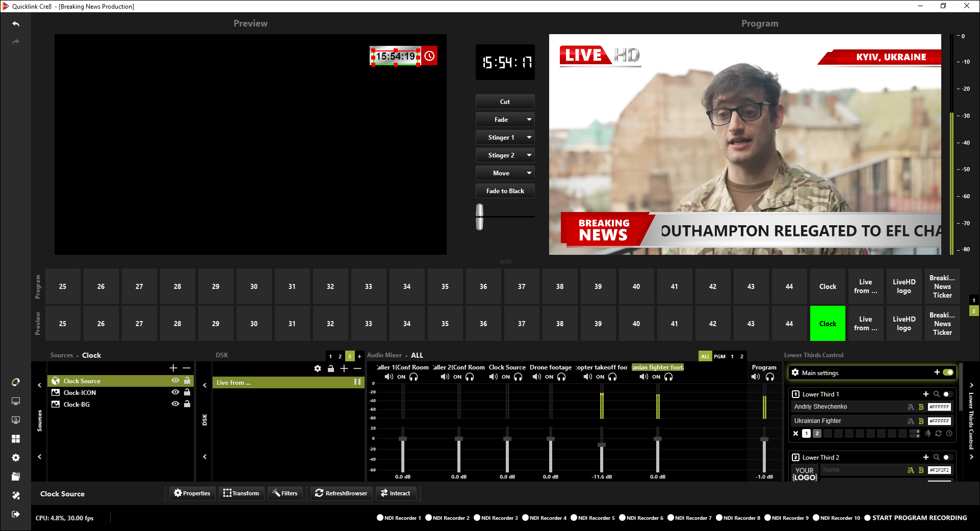
Task: Expand the Stinger 1 dropdown arrow
Action: (529, 138)
